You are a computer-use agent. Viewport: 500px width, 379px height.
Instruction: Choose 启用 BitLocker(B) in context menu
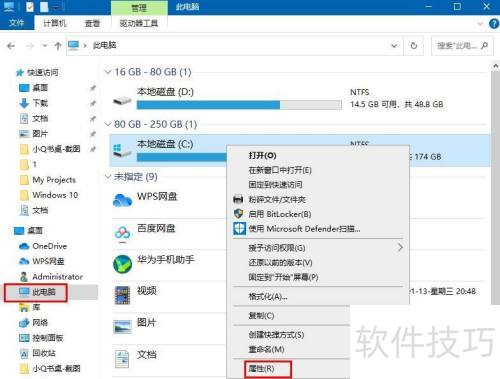[x=280, y=214]
